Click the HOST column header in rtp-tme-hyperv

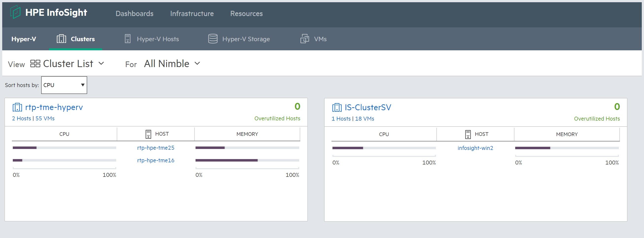[156, 134]
